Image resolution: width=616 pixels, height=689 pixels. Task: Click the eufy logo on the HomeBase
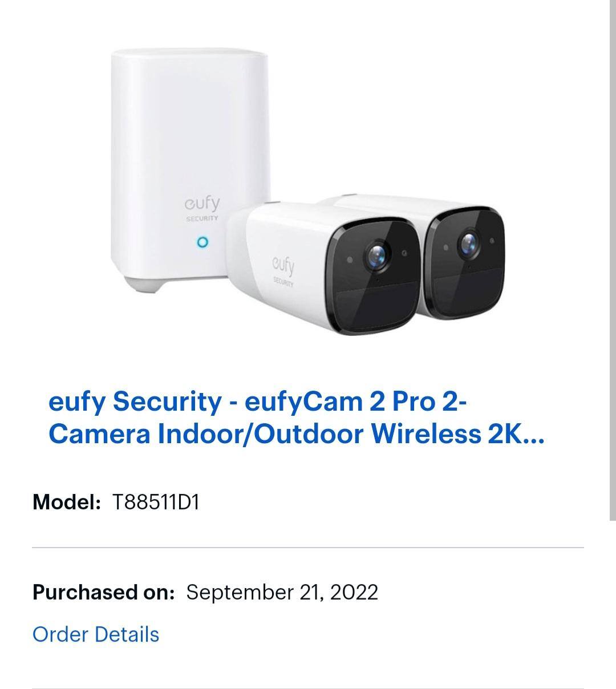point(201,204)
